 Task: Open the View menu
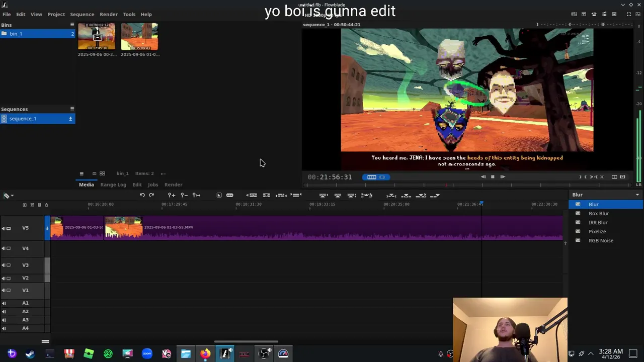pyautogui.click(x=36, y=14)
